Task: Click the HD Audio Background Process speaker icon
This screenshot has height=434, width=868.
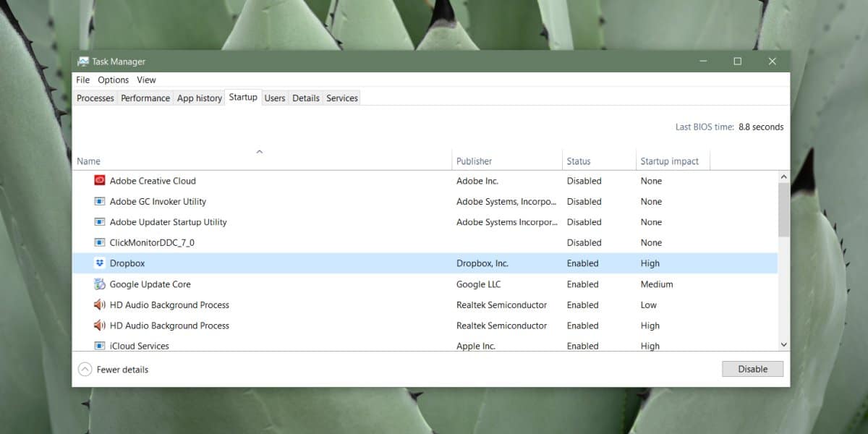Action: 98,305
